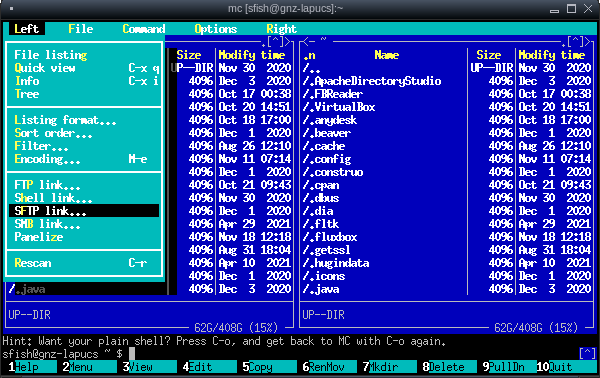600x378 pixels.
Task: Click 3 View function key button
Action: tap(149, 367)
